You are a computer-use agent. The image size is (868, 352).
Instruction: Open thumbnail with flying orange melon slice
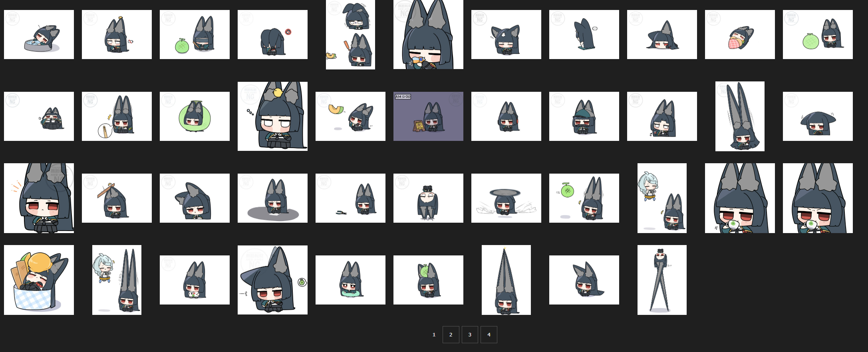350,116
